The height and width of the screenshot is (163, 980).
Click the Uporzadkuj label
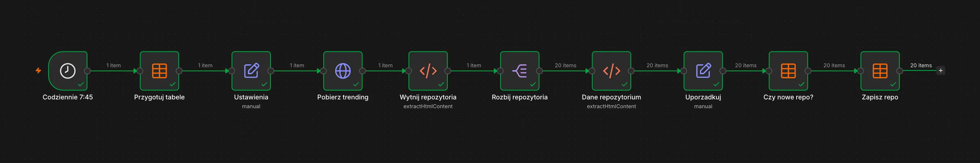703,97
